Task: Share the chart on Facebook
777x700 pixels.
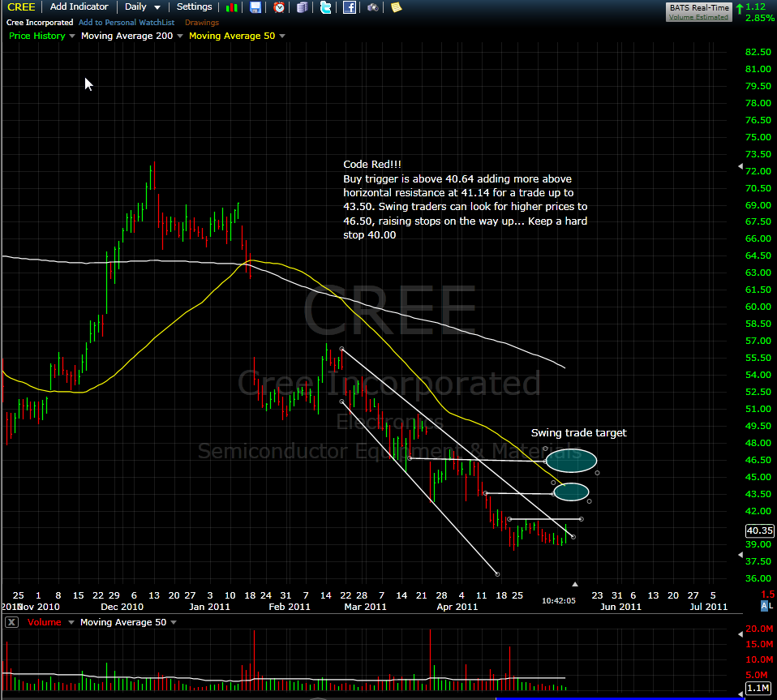Action: click(350, 7)
